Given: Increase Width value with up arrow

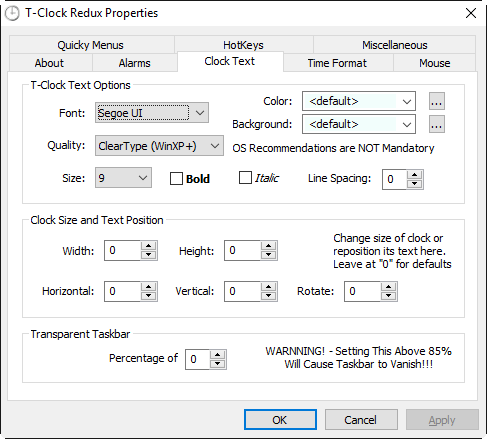Looking at the screenshot, I should [149, 246].
